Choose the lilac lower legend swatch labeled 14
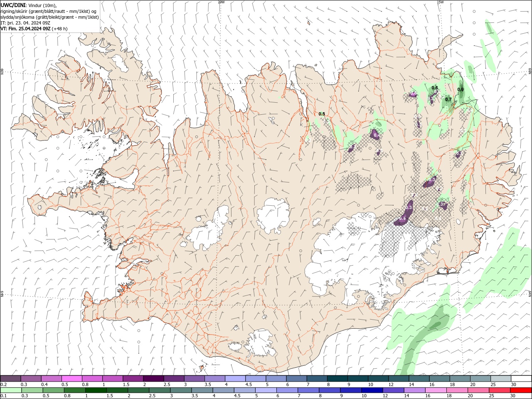Image resolution: width=532 pixels, height=399 pixels. coord(414,390)
